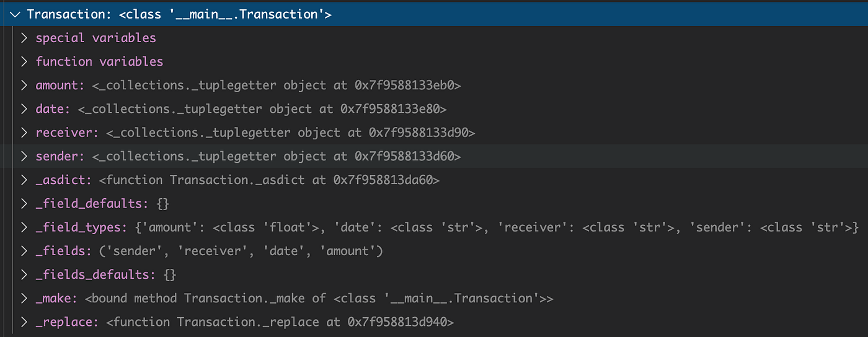Expand the function variables group
868x337 pixels.
(x=24, y=61)
